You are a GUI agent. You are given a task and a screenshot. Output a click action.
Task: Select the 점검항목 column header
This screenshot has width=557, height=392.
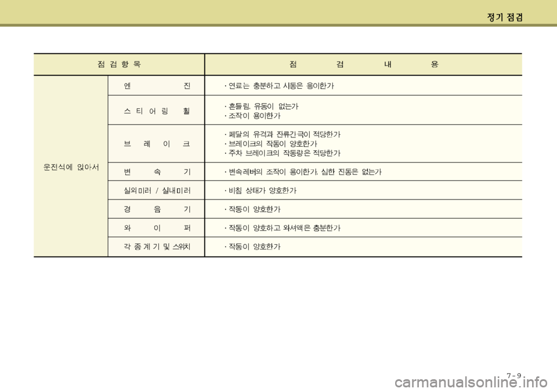click(120, 64)
